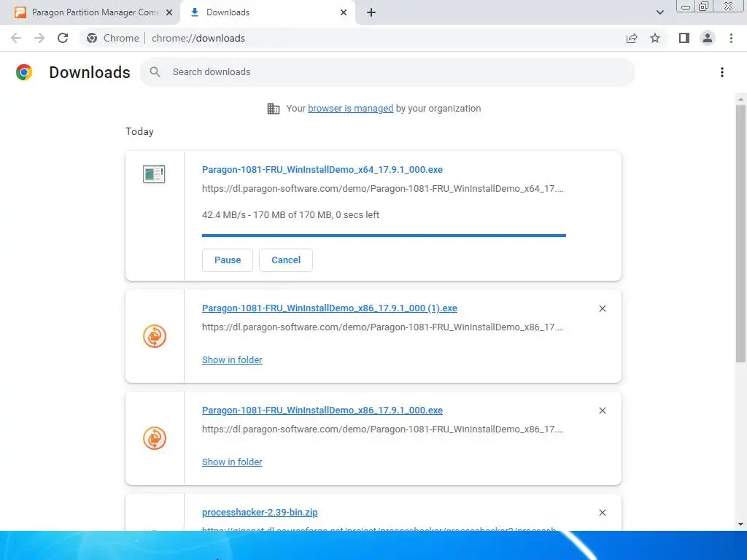Open the Downloads page more actions menu

click(722, 72)
